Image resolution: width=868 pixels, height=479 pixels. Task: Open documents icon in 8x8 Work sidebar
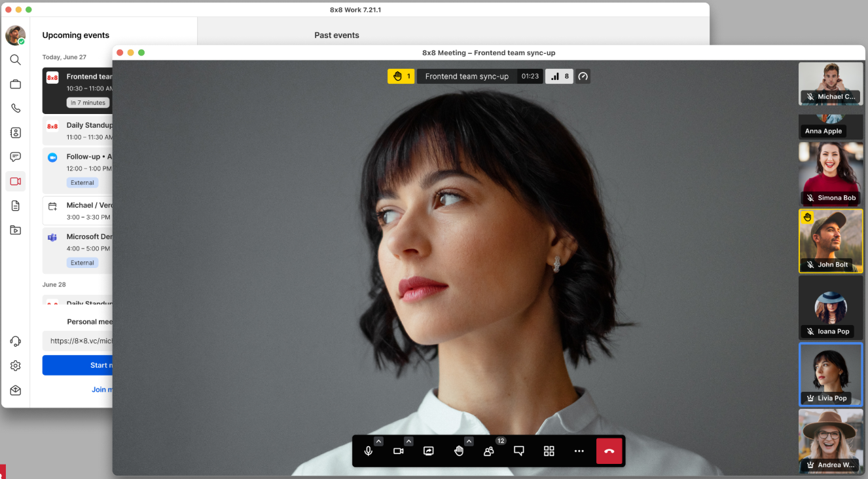[16, 206]
